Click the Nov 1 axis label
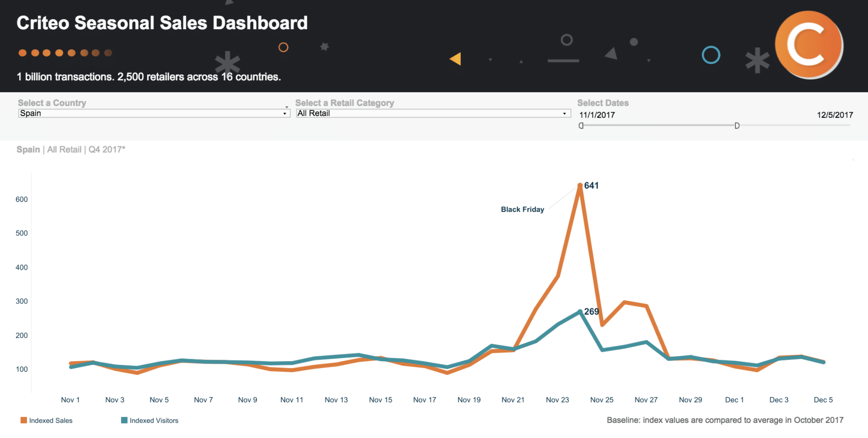868x438 pixels. [x=70, y=400]
